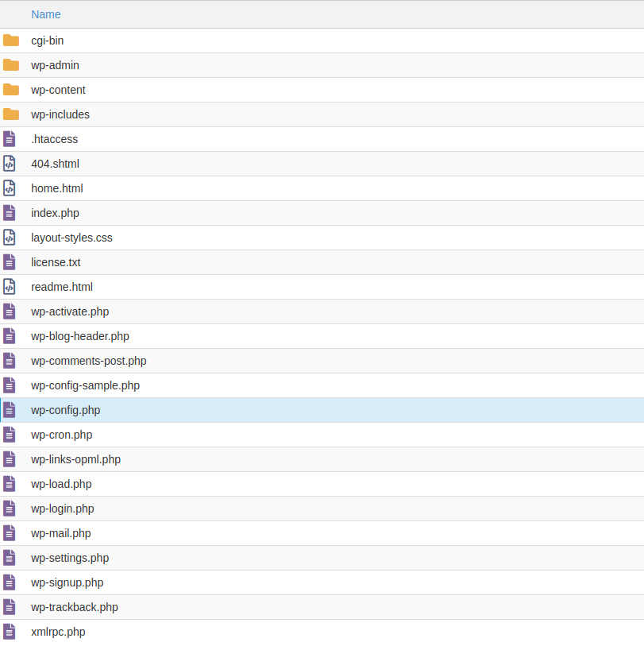This screenshot has width=644, height=650.
Task: Select wp-config-sample.php in the file list
Action: tap(85, 385)
